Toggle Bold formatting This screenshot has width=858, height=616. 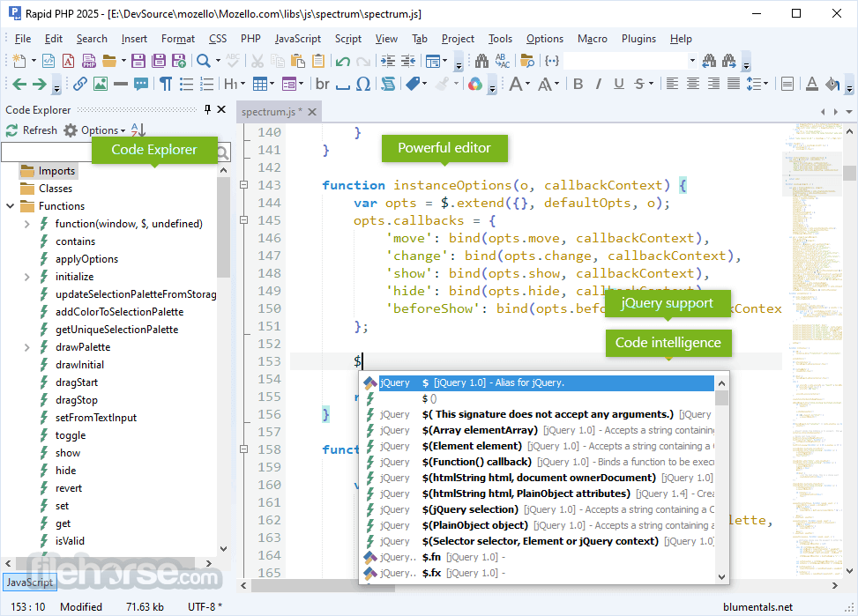click(x=578, y=84)
